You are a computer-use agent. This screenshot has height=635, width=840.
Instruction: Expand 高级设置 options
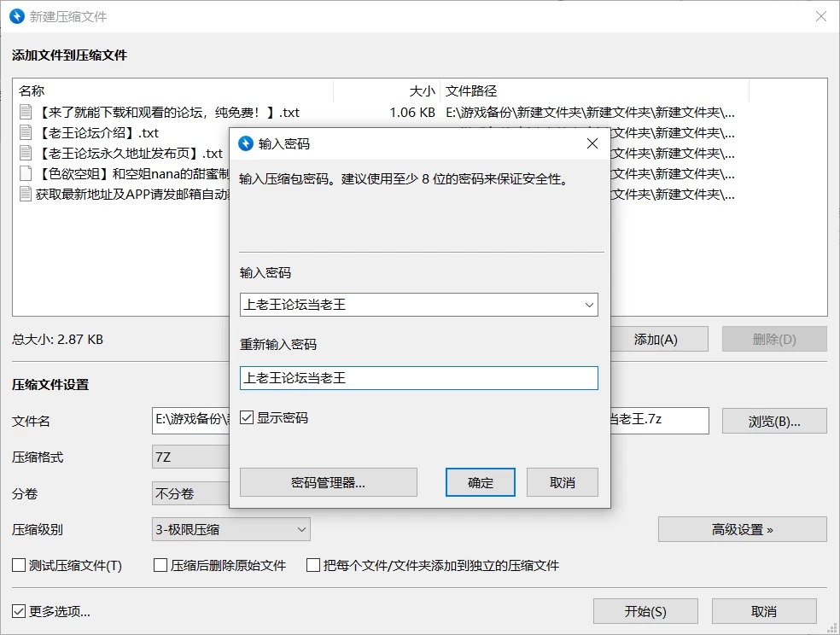pos(742,529)
